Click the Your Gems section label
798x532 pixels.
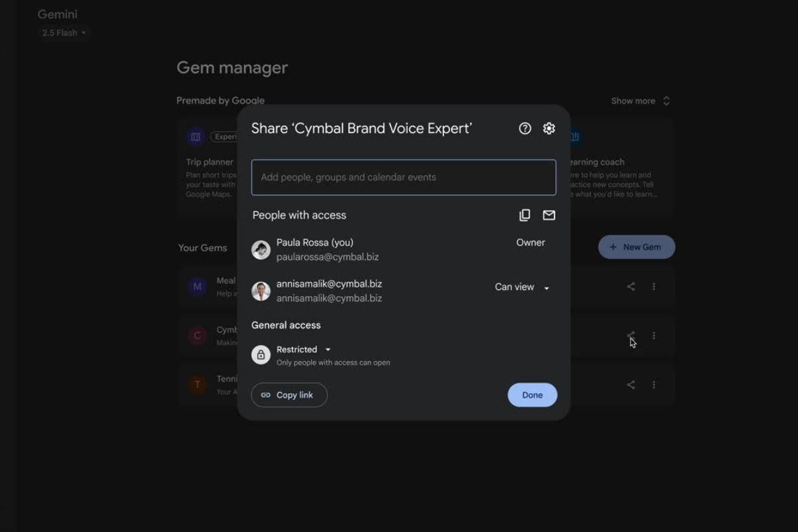(202, 247)
